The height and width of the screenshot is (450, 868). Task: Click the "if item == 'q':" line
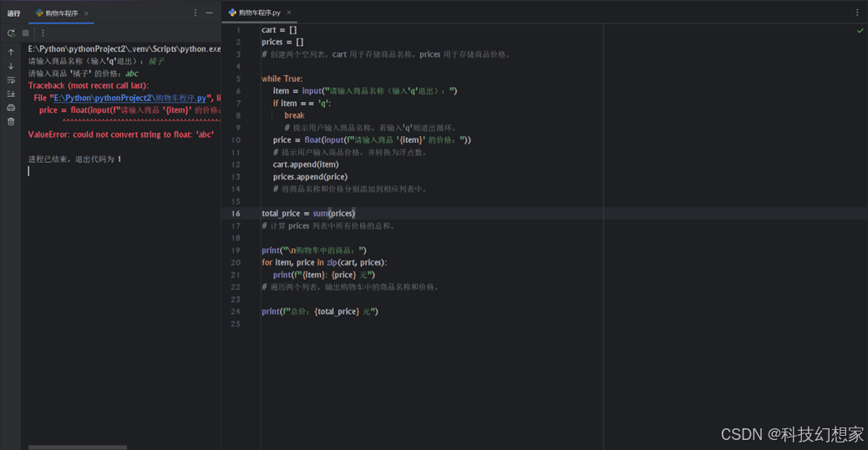pyautogui.click(x=302, y=104)
